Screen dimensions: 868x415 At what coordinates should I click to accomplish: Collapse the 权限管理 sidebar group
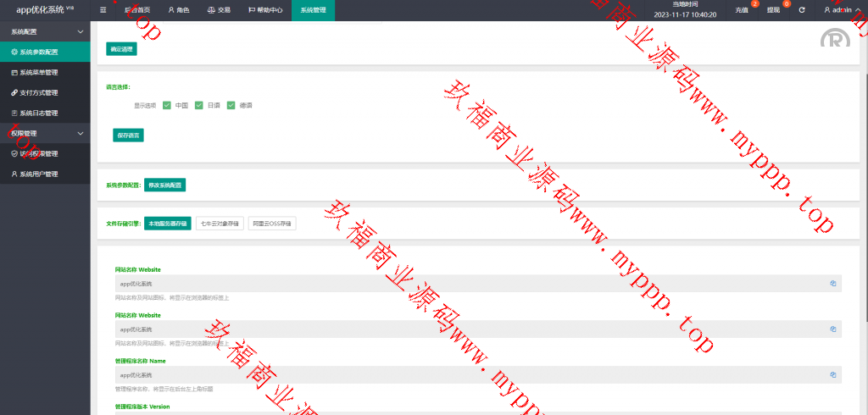(80, 134)
